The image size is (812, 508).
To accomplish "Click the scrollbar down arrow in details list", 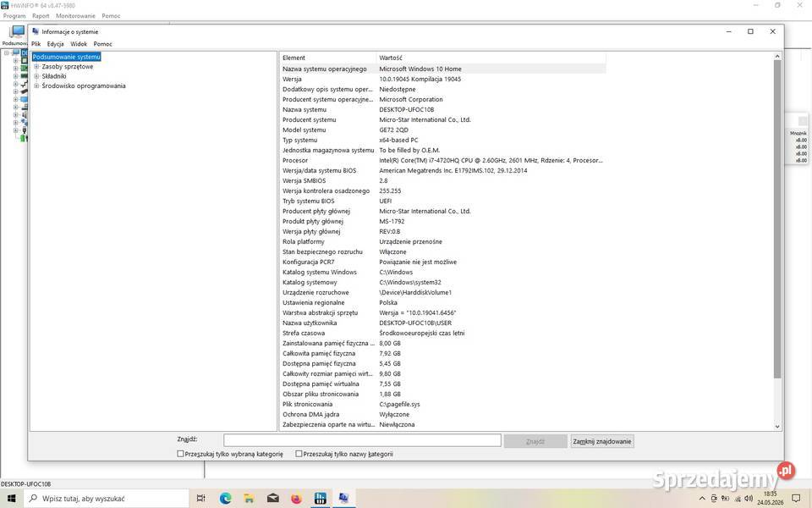I will coord(776,426).
